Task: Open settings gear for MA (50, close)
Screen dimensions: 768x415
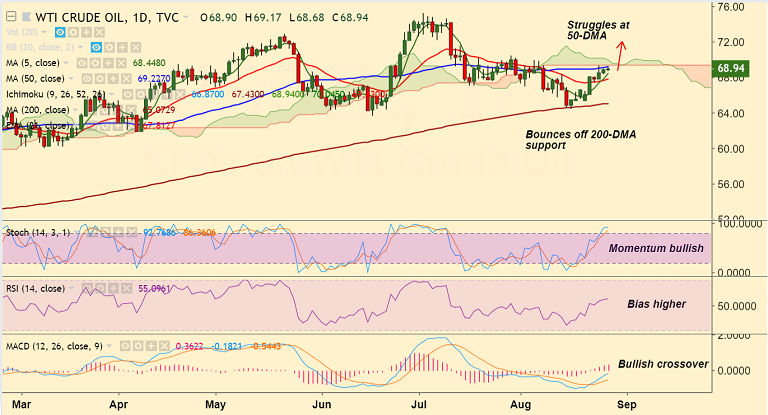Action: click(x=100, y=79)
